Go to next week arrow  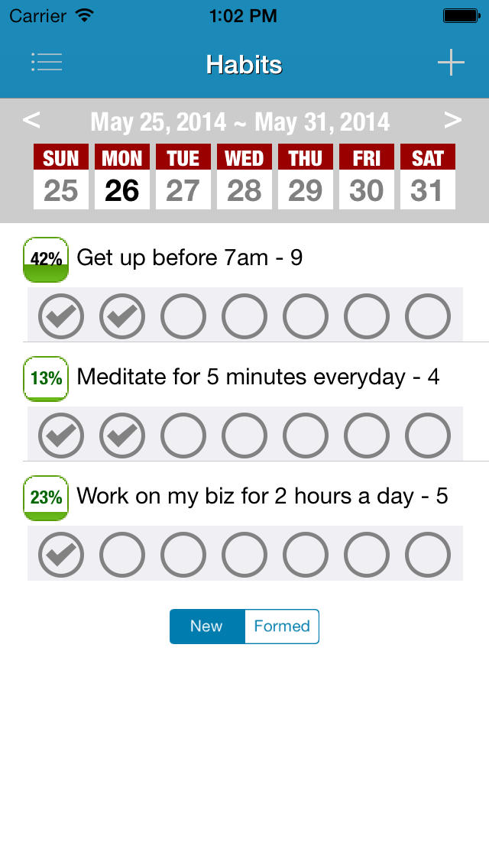point(453,120)
